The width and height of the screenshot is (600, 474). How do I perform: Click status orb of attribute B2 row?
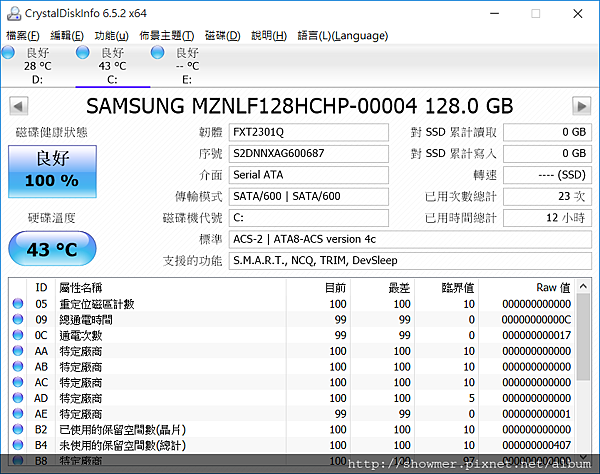(18, 429)
